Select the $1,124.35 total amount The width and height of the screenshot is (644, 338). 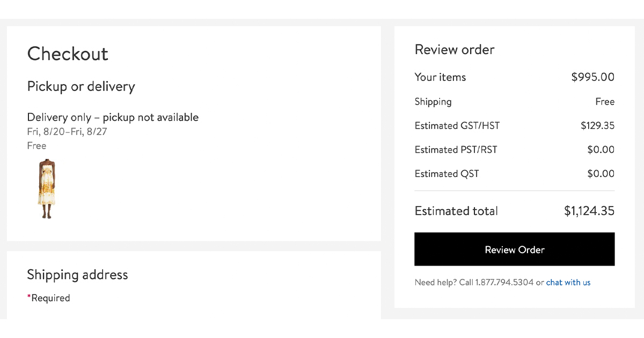click(x=589, y=211)
